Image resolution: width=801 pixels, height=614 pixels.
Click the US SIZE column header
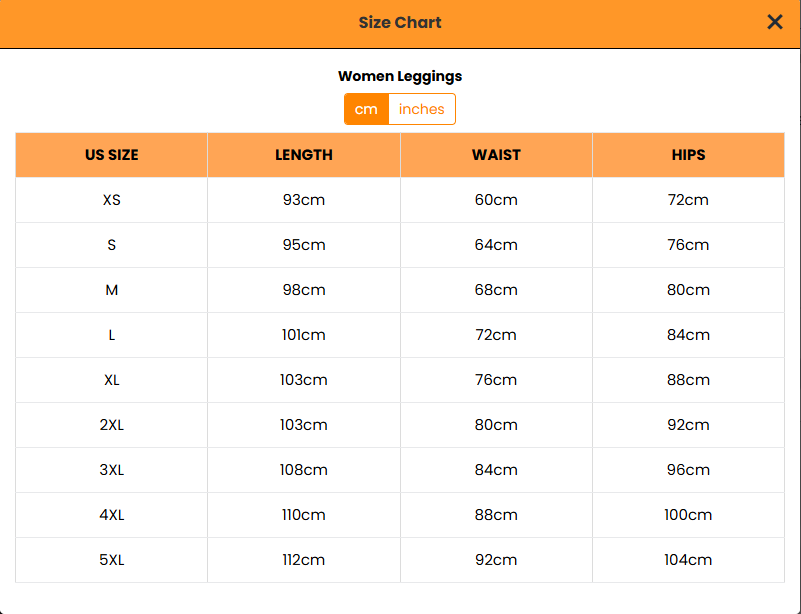pos(112,155)
